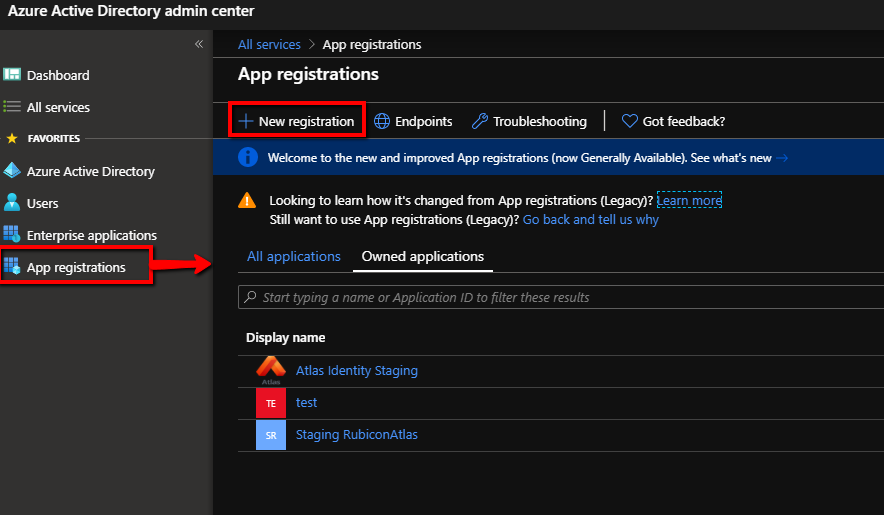Focus the application name filter box

point(561,297)
